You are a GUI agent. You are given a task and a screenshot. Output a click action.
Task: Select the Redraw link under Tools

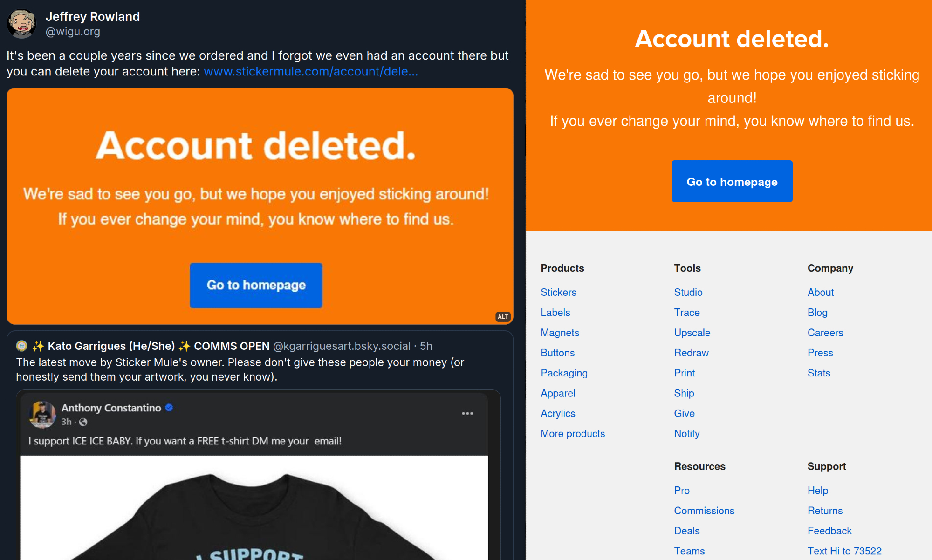[691, 353]
